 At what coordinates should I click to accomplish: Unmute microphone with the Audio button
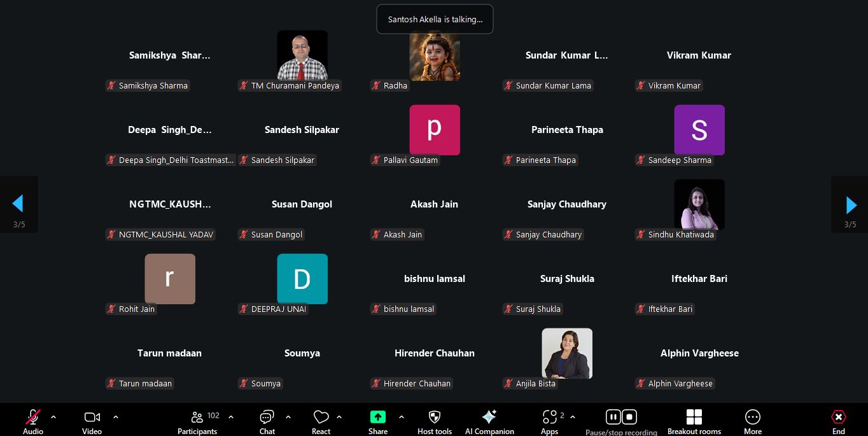[33, 417]
